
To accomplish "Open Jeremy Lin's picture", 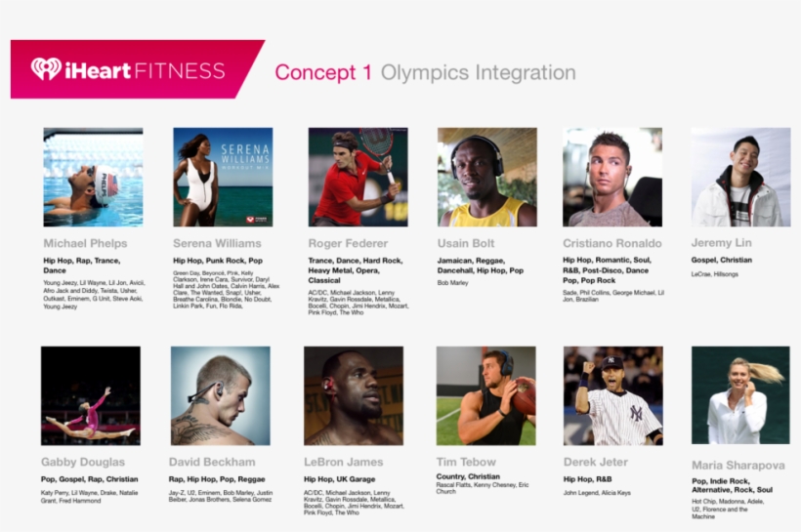I will pyautogui.click(x=740, y=177).
